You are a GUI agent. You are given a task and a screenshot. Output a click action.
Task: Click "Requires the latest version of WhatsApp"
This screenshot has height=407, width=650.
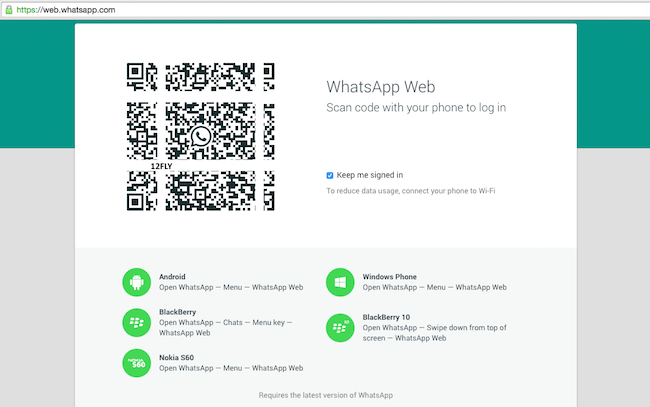[326, 395]
